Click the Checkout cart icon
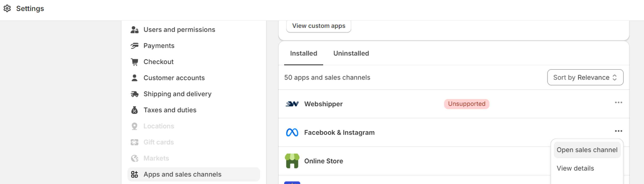The image size is (644, 184). 135,62
